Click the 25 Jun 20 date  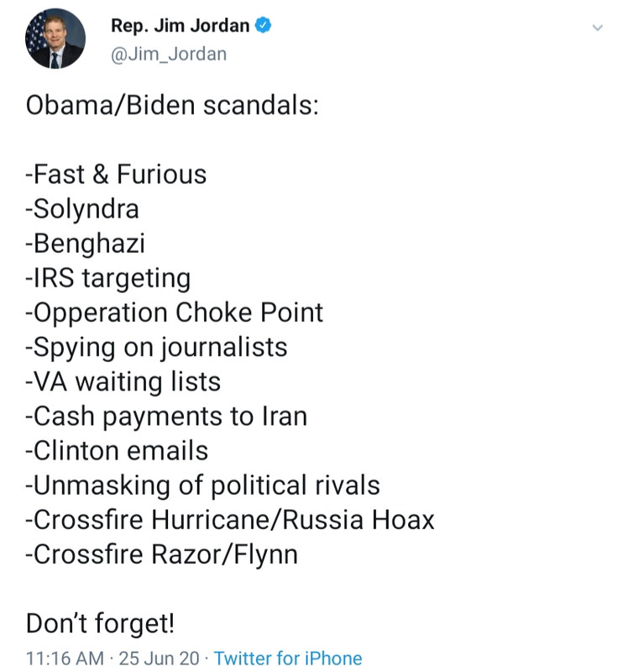160,658
